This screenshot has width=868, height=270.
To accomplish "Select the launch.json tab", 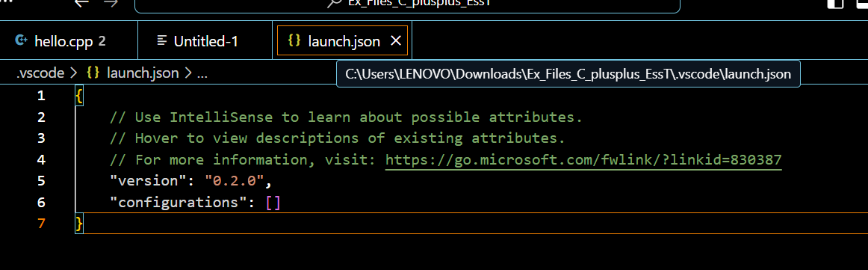I will coord(343,41).
